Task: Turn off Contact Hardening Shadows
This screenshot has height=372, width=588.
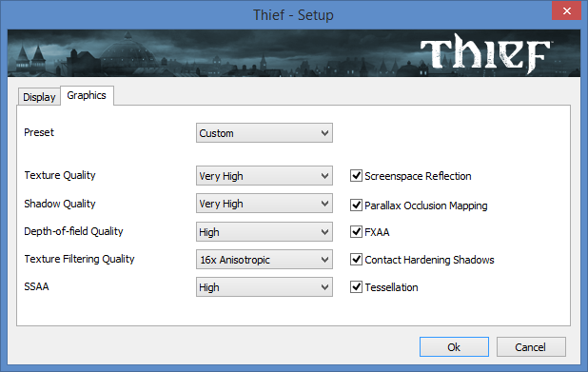Action: [x=356, y=260]
